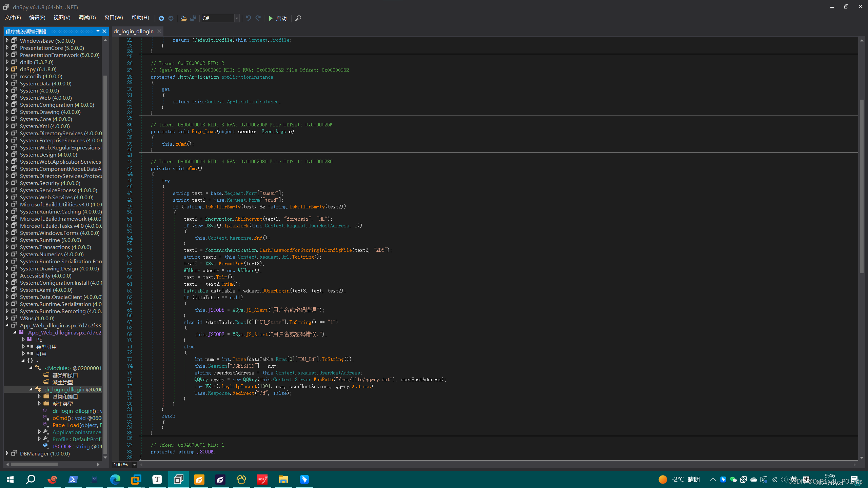Screen dimensions: 868x488
Task: Expand the WindowsBase (5.0.0.0) node
Action: click(x=7, y=41)
